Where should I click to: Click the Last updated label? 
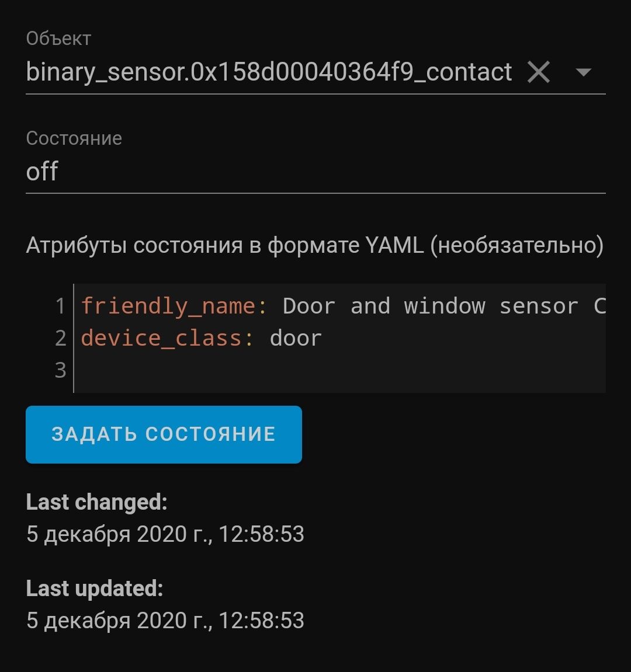pyautogui.click(x=95, y=589)
